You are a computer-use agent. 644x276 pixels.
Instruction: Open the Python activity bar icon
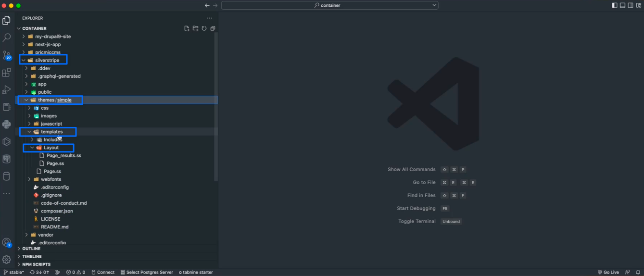click(x=7, y=124)
